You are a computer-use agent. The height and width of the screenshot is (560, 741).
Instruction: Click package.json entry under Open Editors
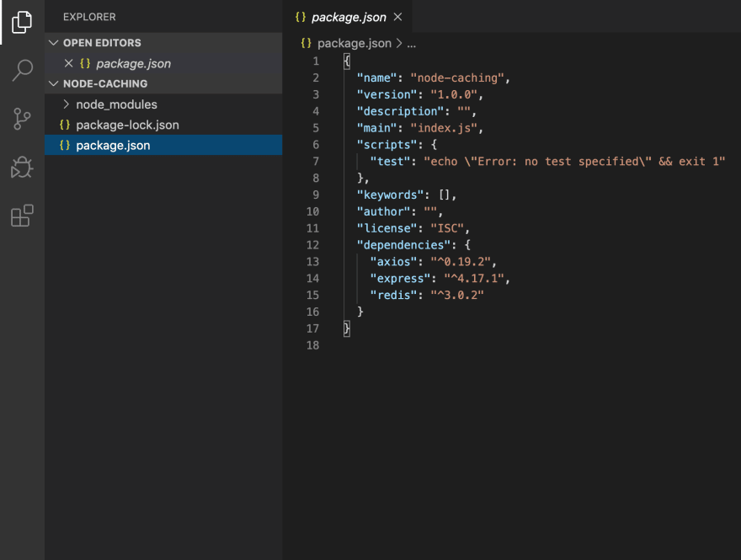pos(163,63)
